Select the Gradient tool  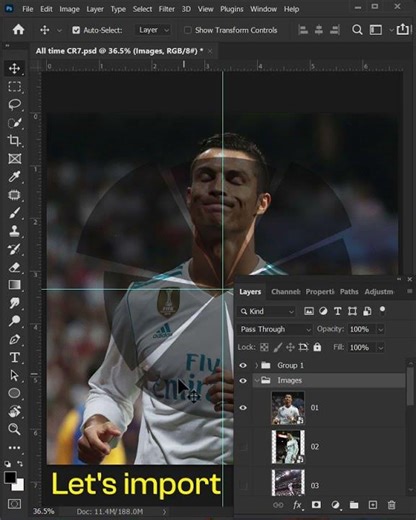coord(14,285)
